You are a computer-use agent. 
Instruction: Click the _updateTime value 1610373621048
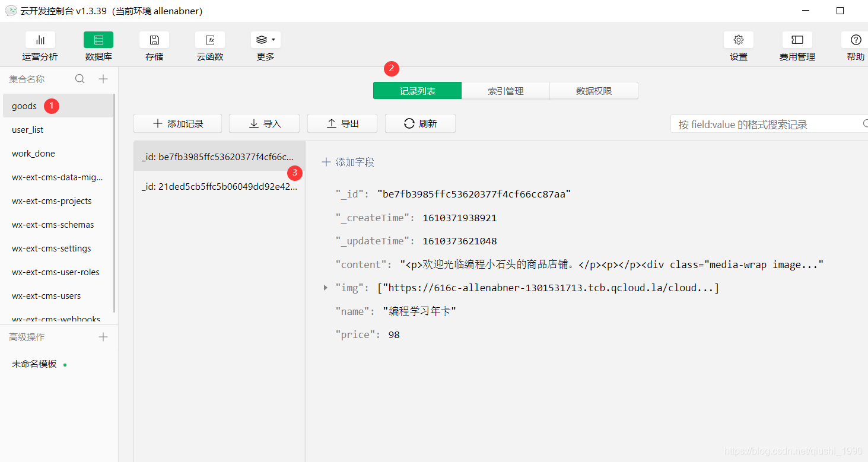coord(460,241)
